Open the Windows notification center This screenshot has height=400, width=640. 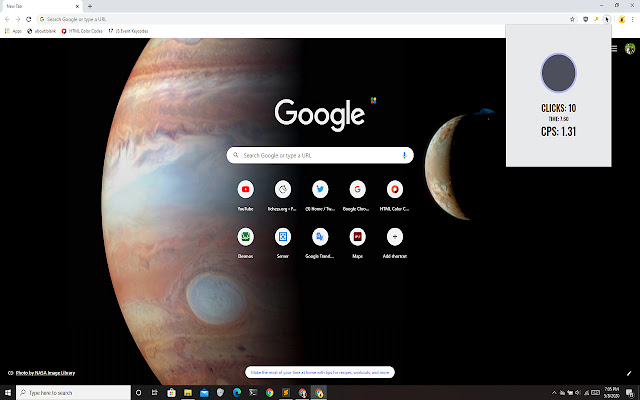(630, 393)
